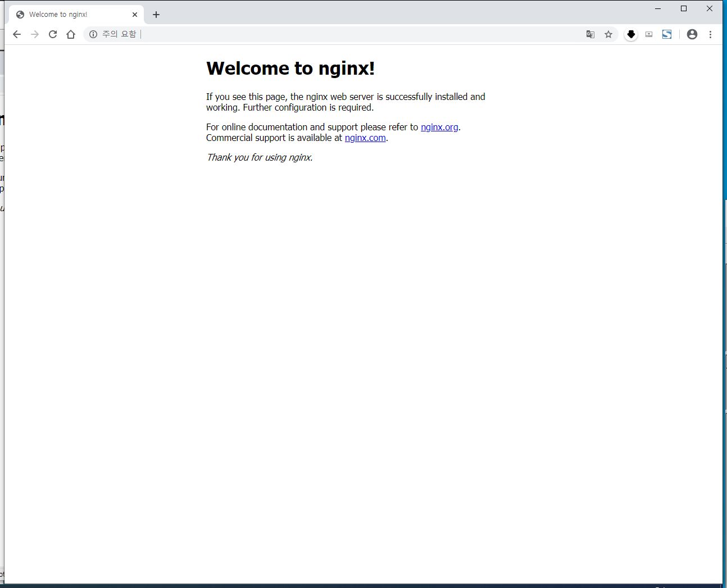
Task: Close the Welcome to nginx! tab
Action: [135, 15]
